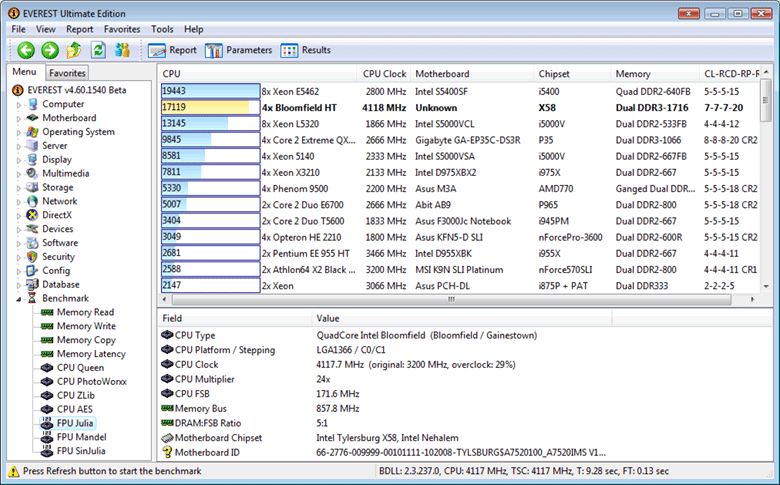Select the Server tree icon
The width and height of the screenshot is (780, 485).
click(x=32, y=146)
